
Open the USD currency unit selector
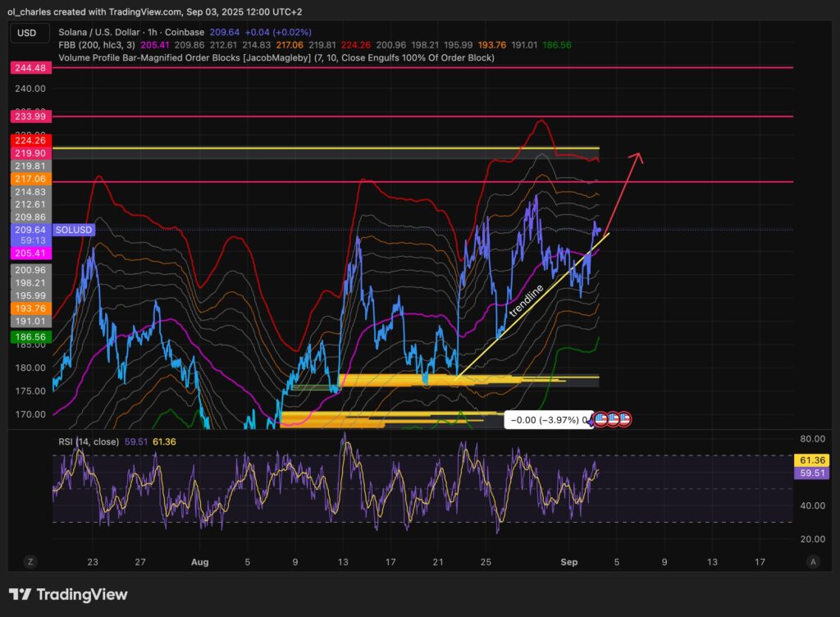[28, 33]
